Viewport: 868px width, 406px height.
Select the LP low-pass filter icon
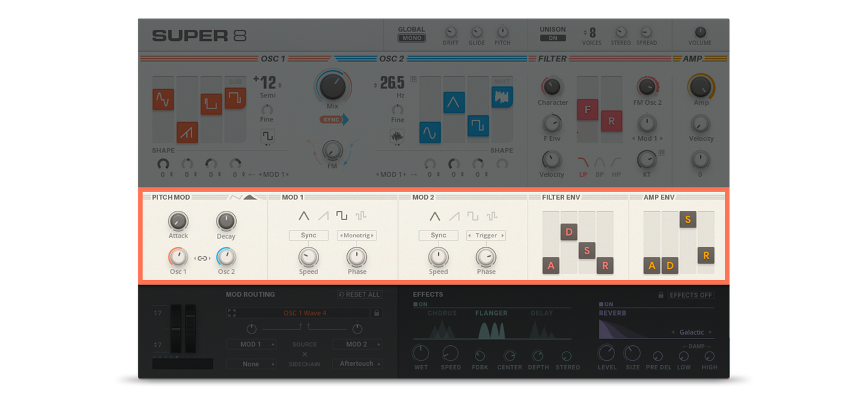click(x=583, y=164)
